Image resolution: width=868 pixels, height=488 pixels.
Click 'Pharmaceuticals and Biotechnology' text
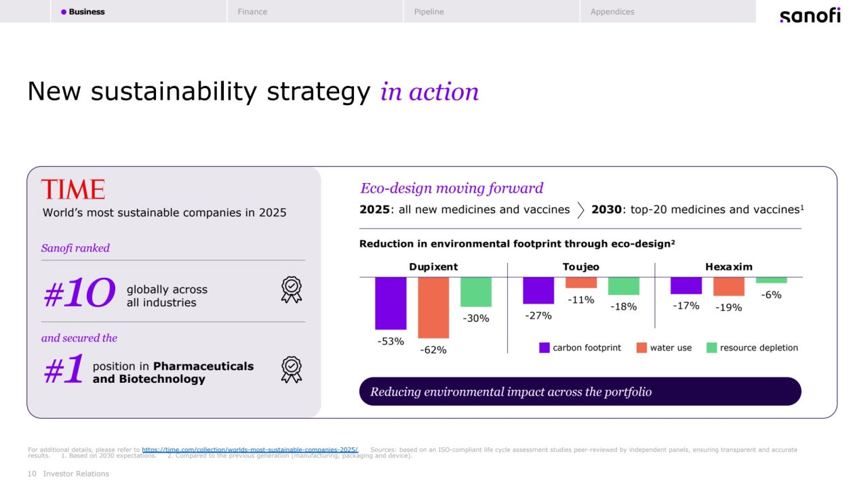tap(174, 373)
